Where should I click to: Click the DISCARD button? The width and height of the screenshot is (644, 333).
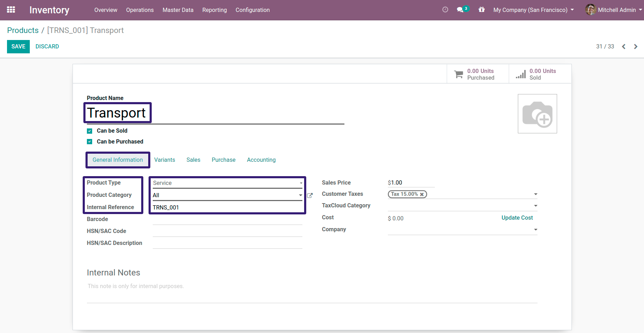pos(47,47)
